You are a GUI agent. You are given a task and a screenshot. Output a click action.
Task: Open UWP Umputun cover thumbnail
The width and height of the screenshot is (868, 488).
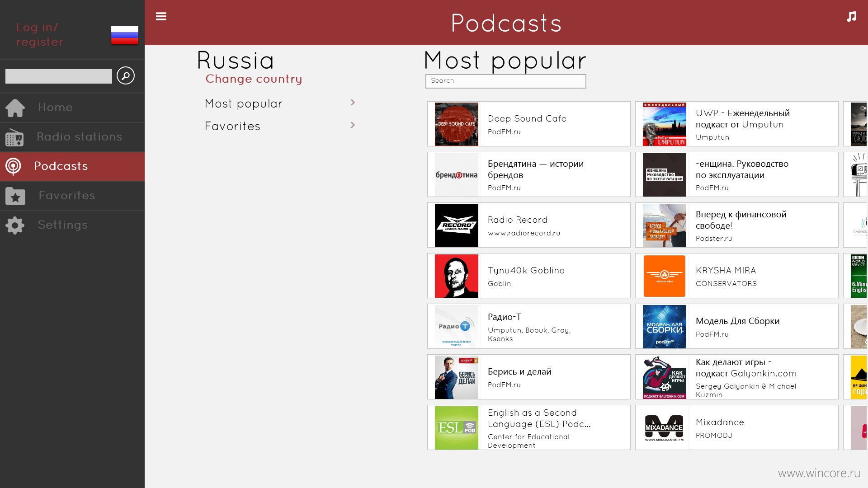pos(664,124)
